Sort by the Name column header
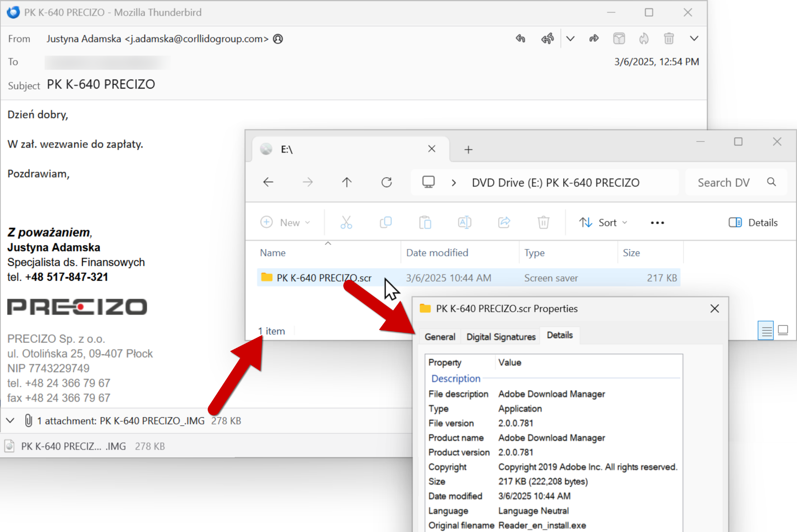 coord(273,253)
